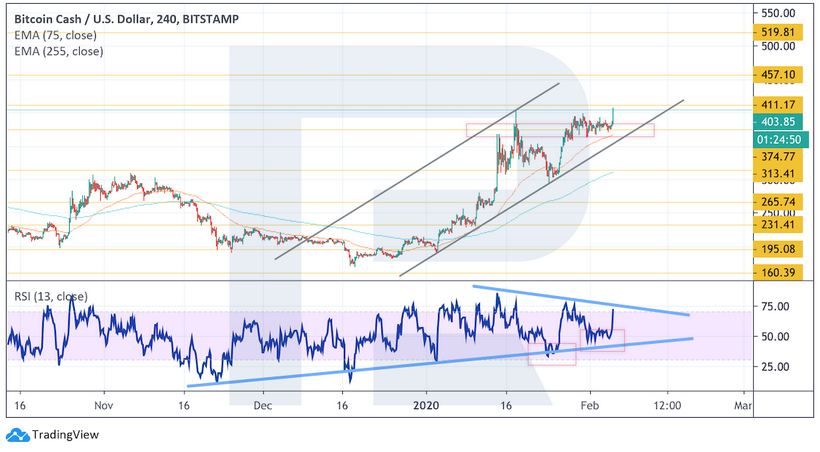Click the 2020 label on time axis
The width and height of the screenshot is (820, 452).
tap(426, 406)
